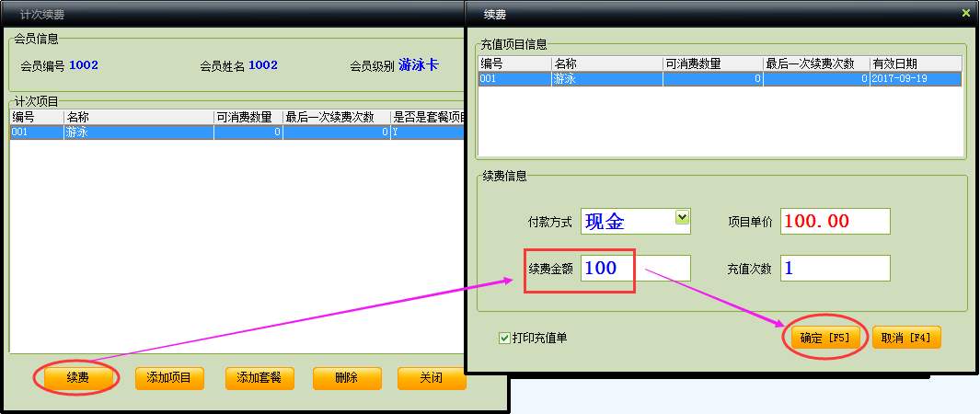Click the Y cell in 是否是套餐项目 column
Viewport: 980px width, 414px height.
pyautogui.click(x=428, y=132)
